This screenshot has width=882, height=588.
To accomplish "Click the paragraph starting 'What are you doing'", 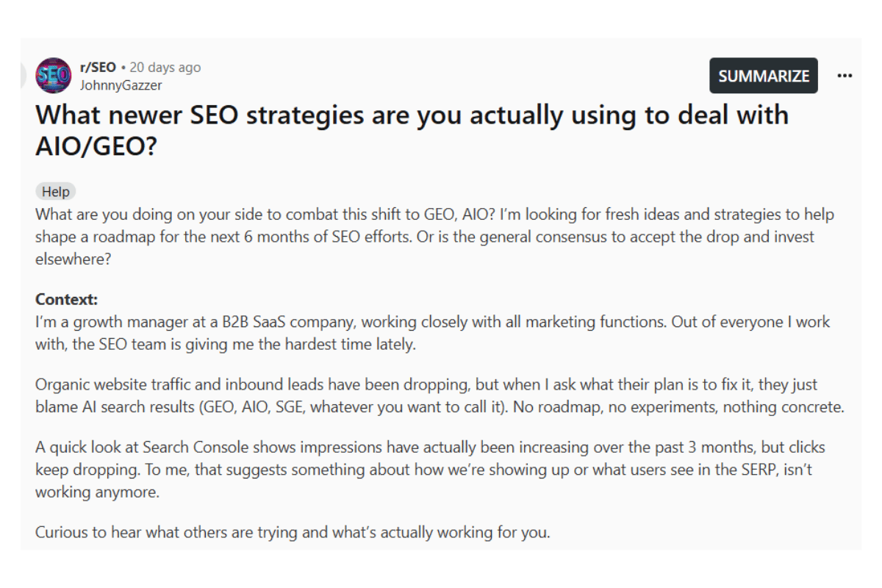I will 435,238.
